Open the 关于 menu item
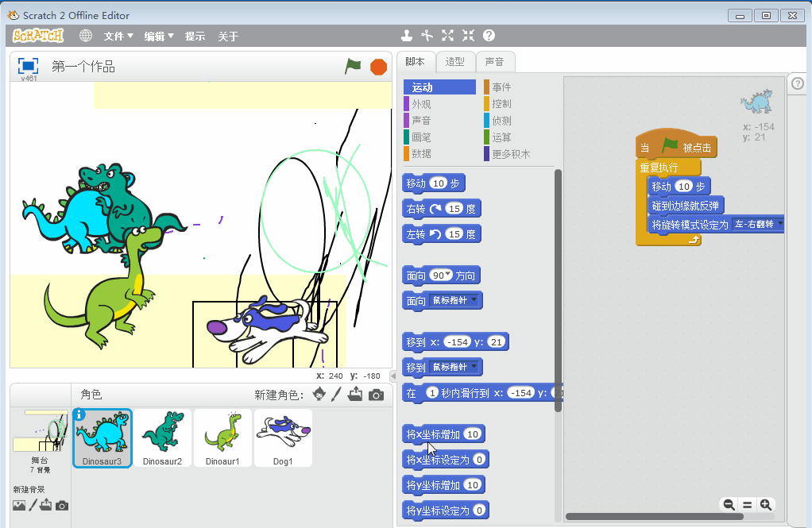This screenshot has height=528, width=812. [x=228, y=37]
